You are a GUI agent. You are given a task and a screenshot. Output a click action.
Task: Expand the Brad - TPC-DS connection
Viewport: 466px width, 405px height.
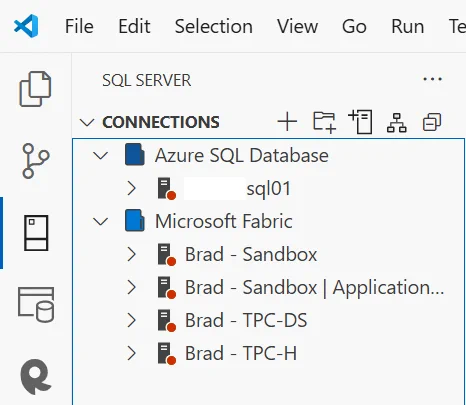pos(132,320)
